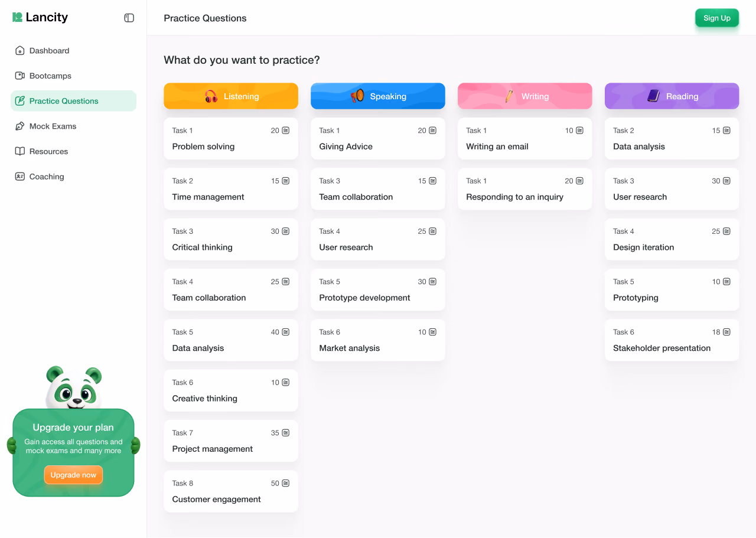Open the Prototyping reading task card
The image size is (756, 538).
point(672,290)
